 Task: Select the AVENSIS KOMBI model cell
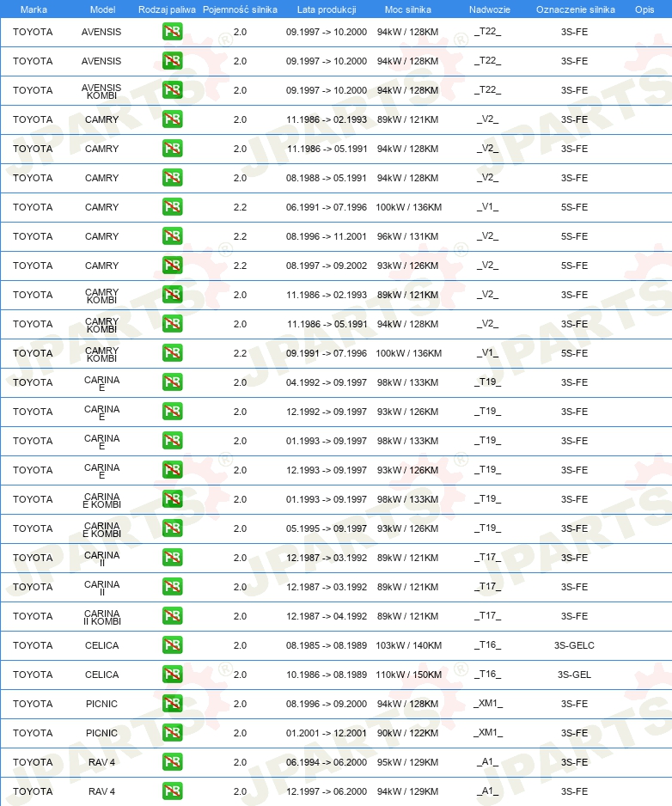click(101, 91)
